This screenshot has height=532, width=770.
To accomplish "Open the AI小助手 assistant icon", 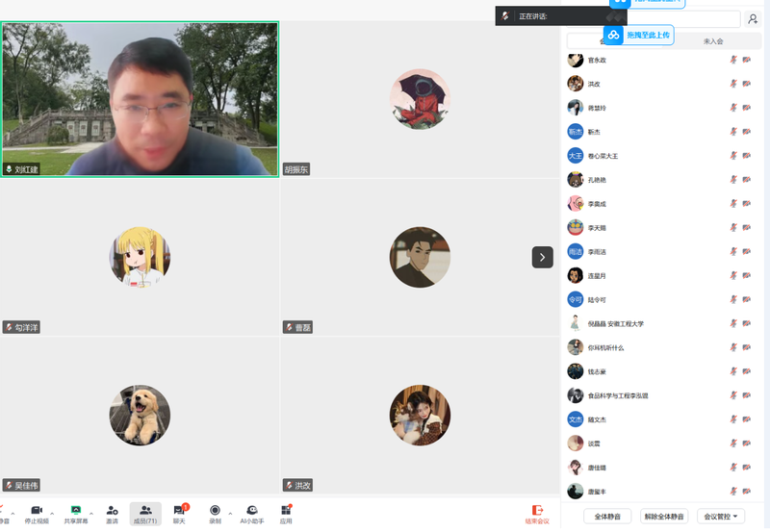I will coord(251,511).
